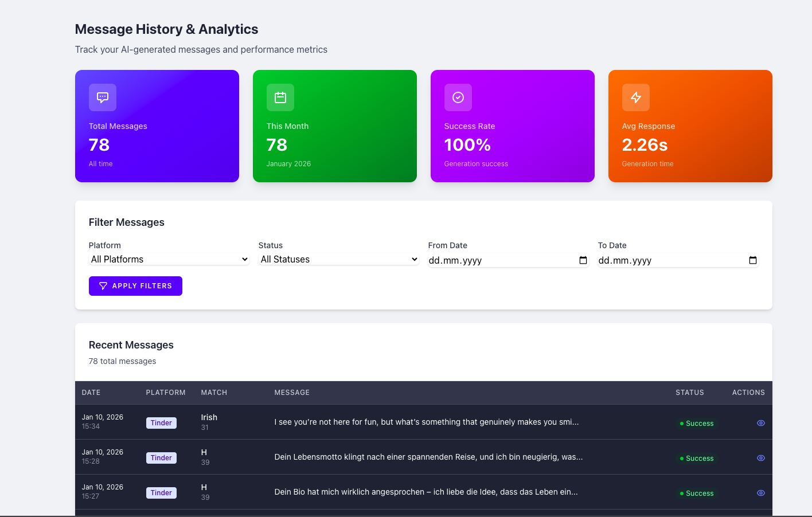The height and width of the screenshot is (517, 812).
Task: Click the funnel icon inside Apply Filters button
Action: point(103,285)
